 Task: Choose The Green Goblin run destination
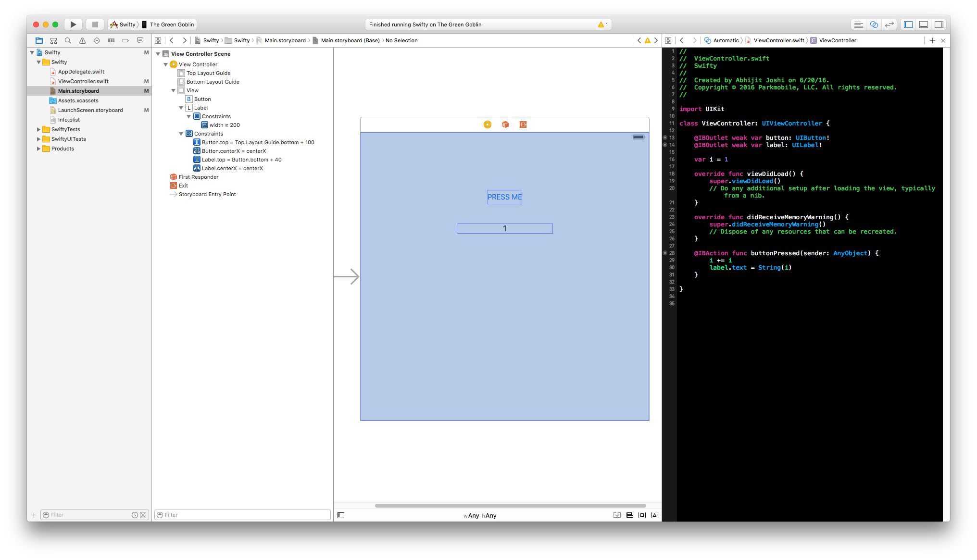click(168, 25)
